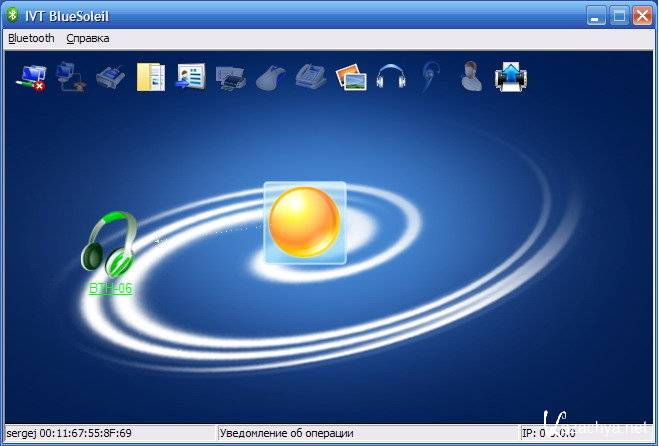
Task: Click the Fax telephone service icon
Action: coord(310,77)
